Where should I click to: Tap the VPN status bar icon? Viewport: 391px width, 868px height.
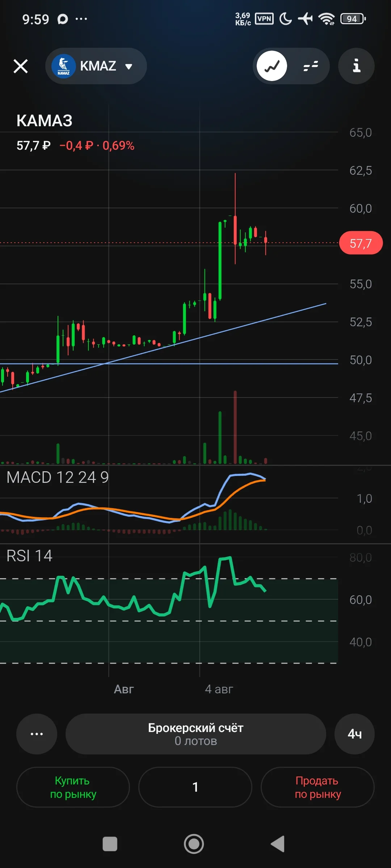264,19
